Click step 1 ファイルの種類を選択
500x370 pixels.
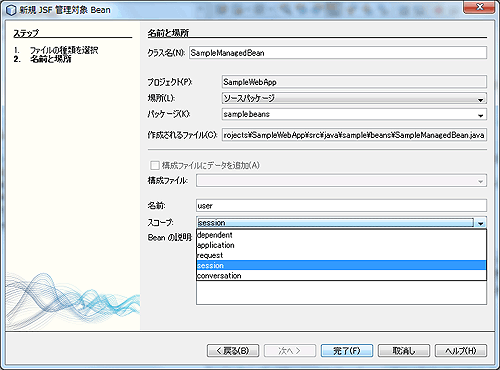tap(64, 50)
